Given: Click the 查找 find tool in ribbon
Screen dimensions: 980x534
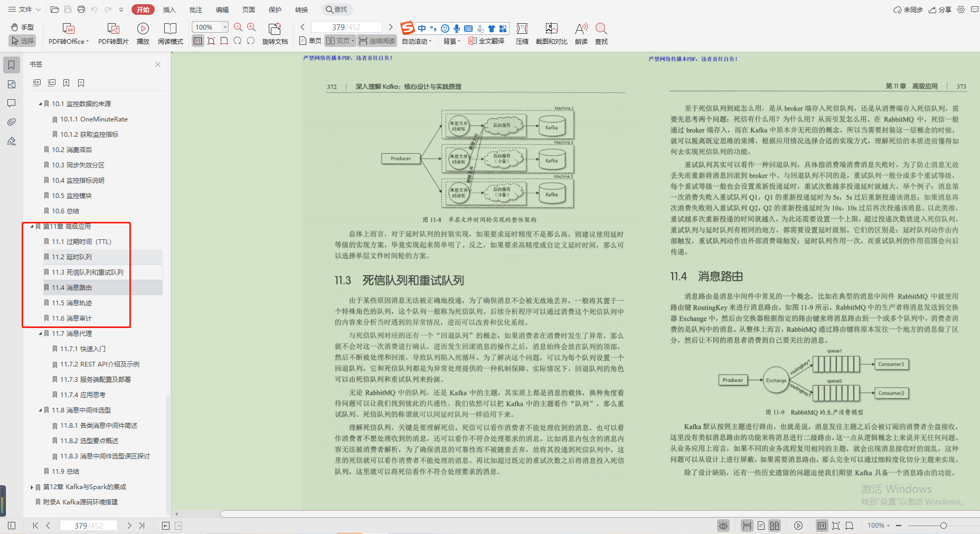Looking at the screenshot, I should [601, 33].
